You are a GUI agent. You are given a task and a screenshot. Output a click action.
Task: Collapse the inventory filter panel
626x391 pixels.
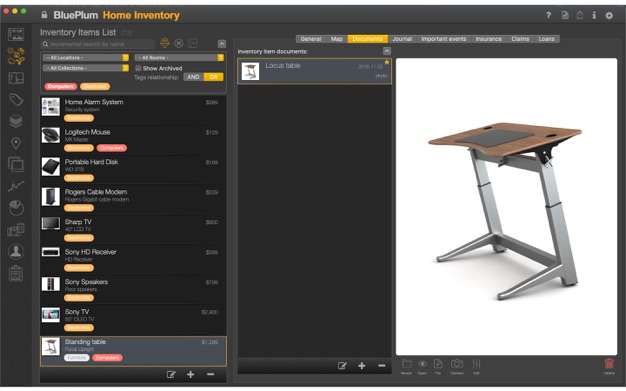pos(222,44)
